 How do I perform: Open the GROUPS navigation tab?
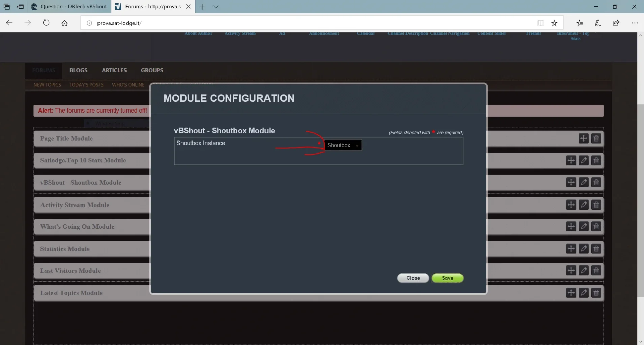click(x=152, y=70)
